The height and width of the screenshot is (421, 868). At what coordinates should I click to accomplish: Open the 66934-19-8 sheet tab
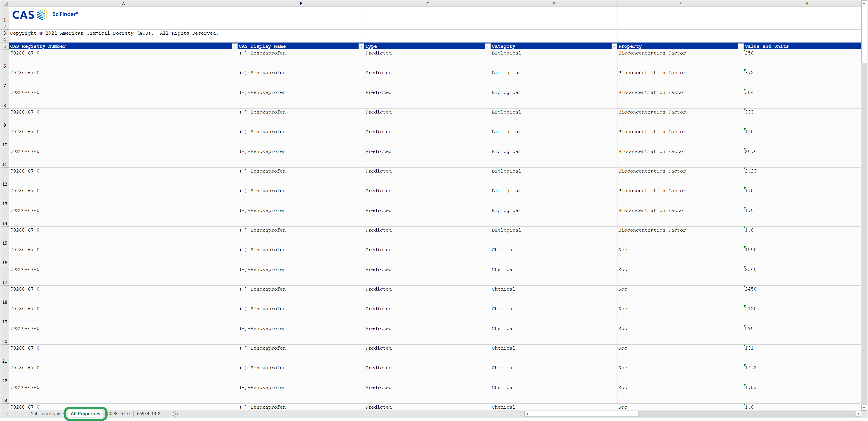tap(149, 414)
